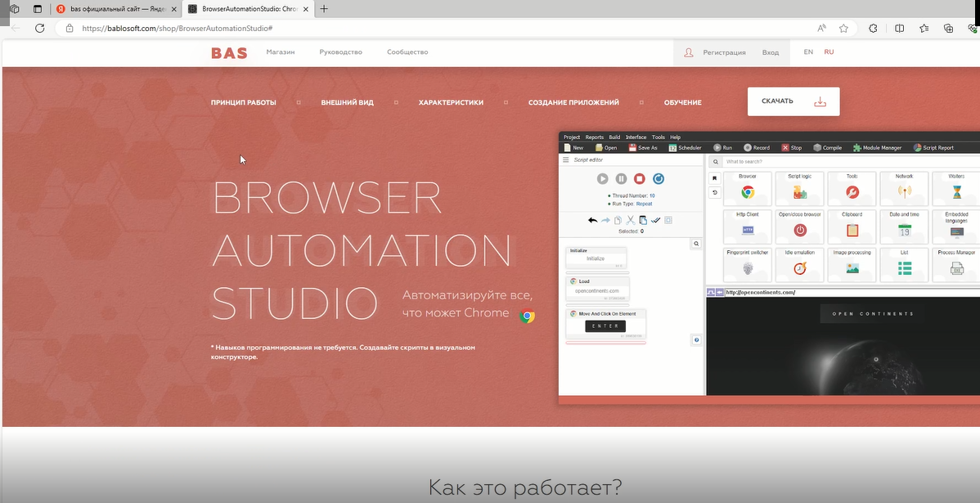Click the gray play button in Script editor
Screen dimensions: 980x503
pyautogui.click(x=603, y=178)
